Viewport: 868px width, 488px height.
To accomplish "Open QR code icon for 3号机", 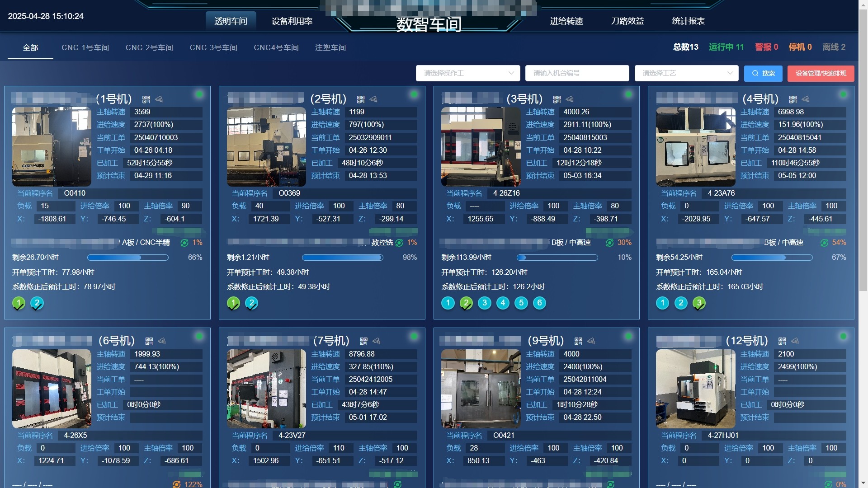I will point(557,99).
